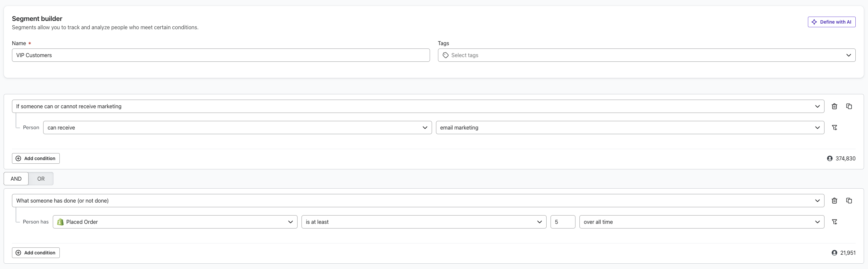Switch group operator to OR
The height and width of the screenshot is (269, 868).
[41, 179]
